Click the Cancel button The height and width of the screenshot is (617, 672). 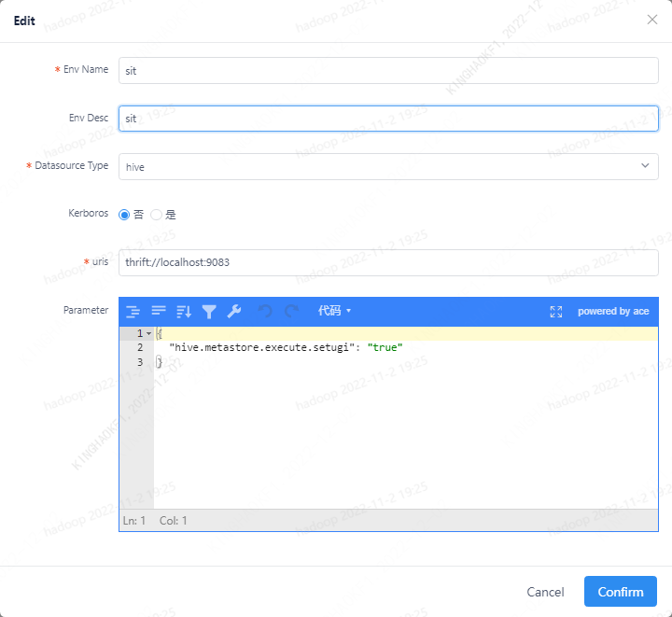tap(545, 592)
